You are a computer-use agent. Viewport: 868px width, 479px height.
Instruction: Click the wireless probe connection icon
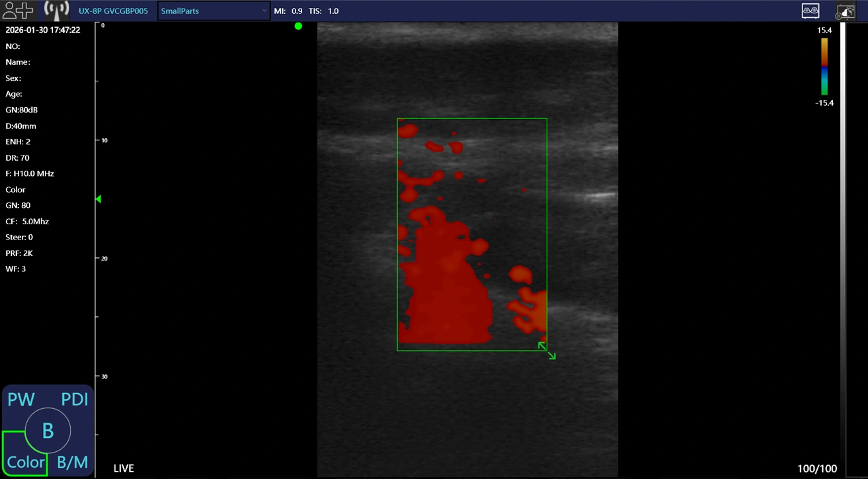pyautogui.click(x=56, y=11)
